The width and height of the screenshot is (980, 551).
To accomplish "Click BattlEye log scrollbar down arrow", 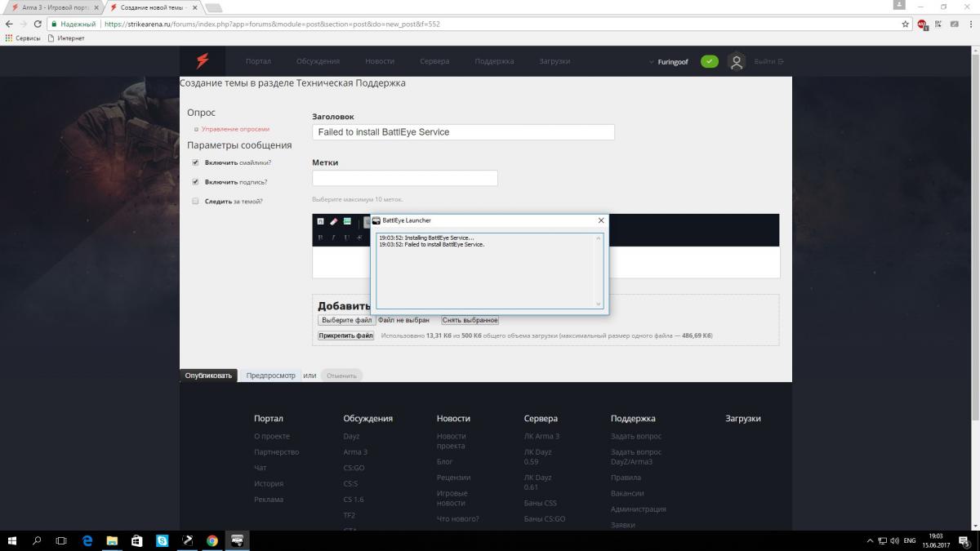I will pyautogui.click(x=599, y=304).
